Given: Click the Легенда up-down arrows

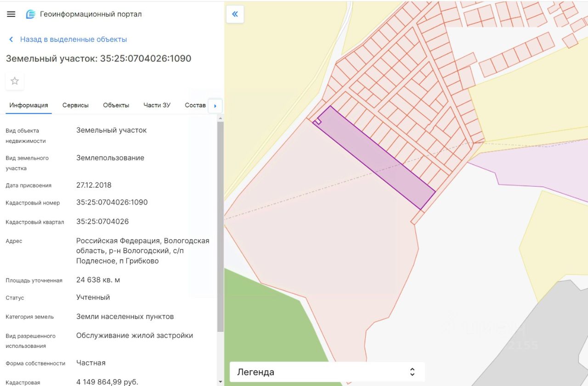Looking at the screenshot, I should tap(412, 372).
